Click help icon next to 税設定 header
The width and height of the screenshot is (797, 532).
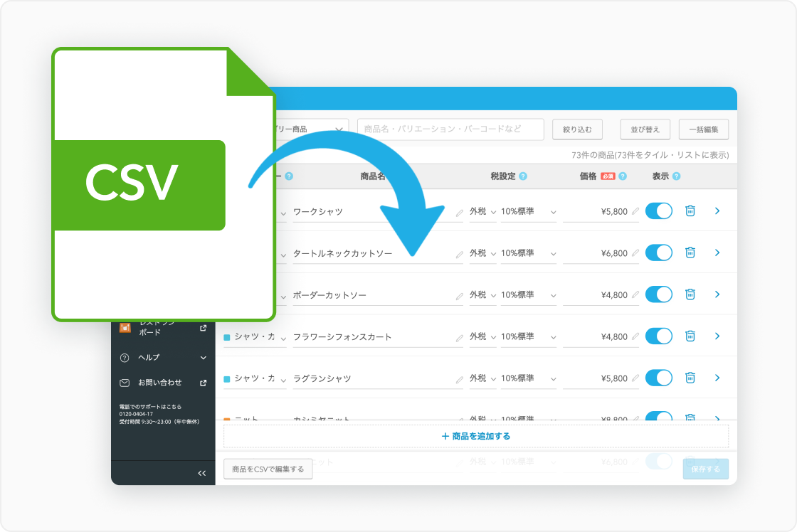tap(523, 176)
